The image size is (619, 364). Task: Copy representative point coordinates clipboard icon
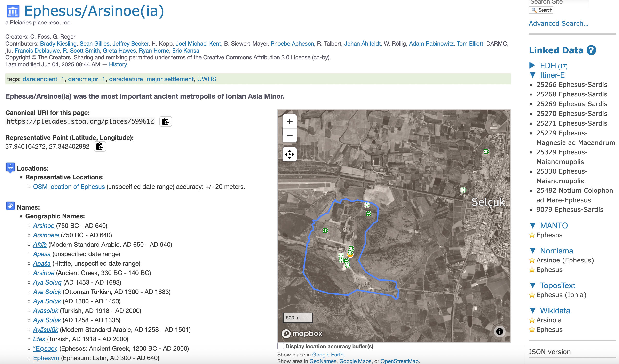click(x=99, y=146)
